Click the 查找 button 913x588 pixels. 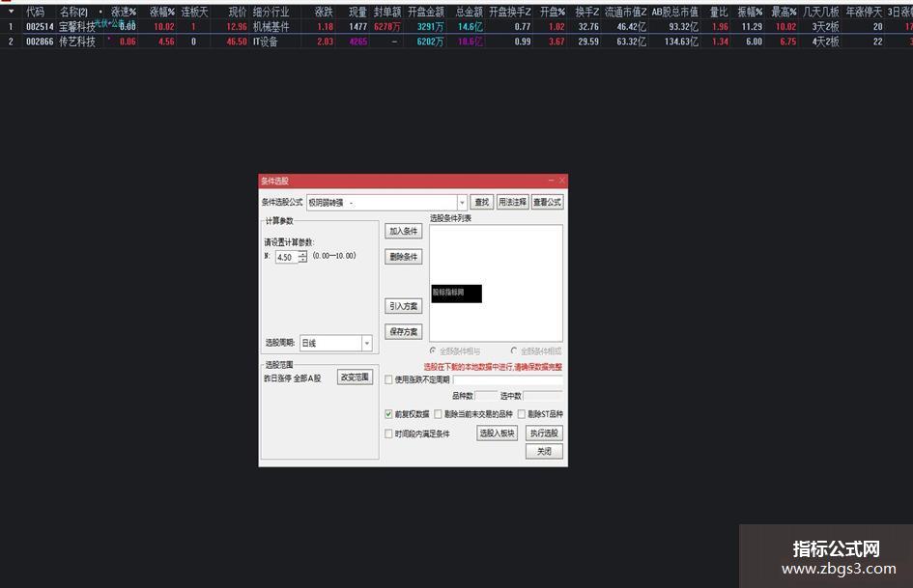(x=481, y=202)
